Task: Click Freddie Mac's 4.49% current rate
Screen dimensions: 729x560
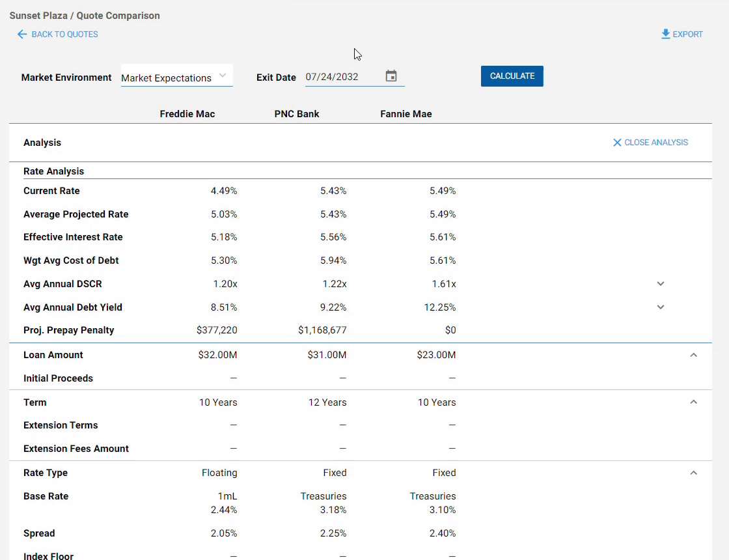Action: (x=224, y=191)
